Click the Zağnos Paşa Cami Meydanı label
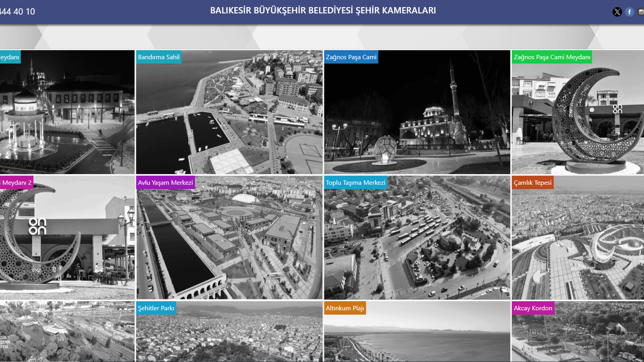Viewport: 644px width, 362px height. (x=552, y=57)
